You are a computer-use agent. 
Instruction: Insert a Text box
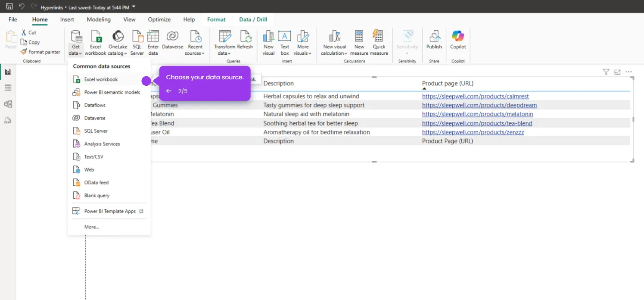click(x=285, y=43)
